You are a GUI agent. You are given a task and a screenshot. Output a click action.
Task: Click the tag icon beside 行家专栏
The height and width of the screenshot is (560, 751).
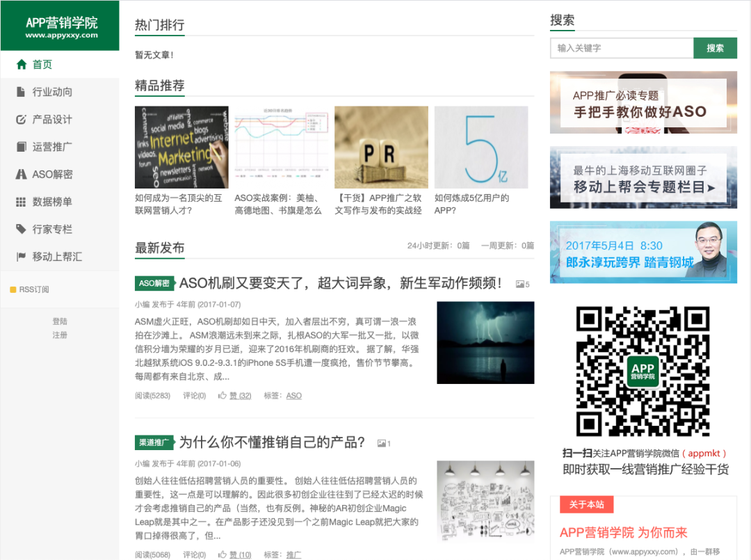pos(21,229)
